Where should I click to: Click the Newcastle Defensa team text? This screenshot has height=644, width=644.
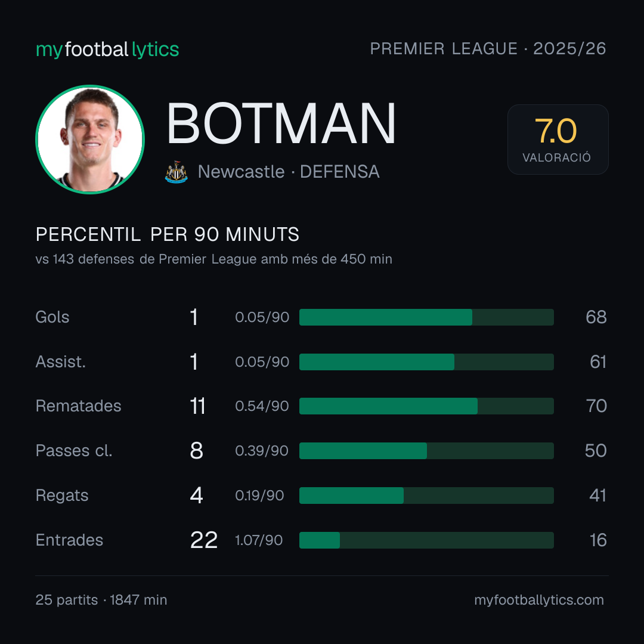[x=289, y=172]
